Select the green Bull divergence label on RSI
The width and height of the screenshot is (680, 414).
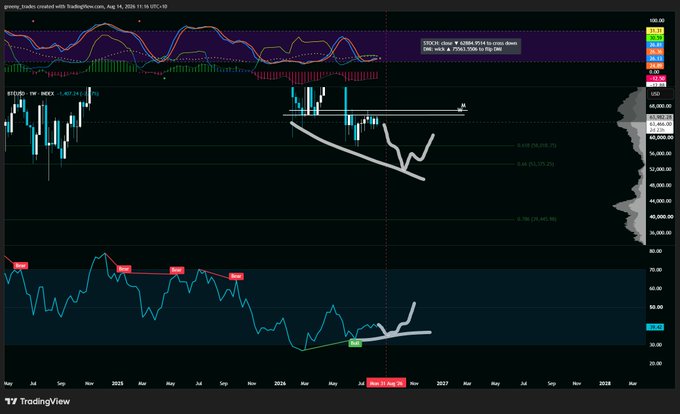(355, 343)
